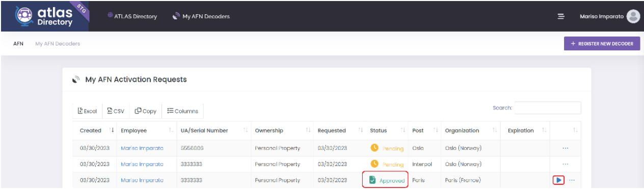Open the Columns visibility selector

coord(182,111)
